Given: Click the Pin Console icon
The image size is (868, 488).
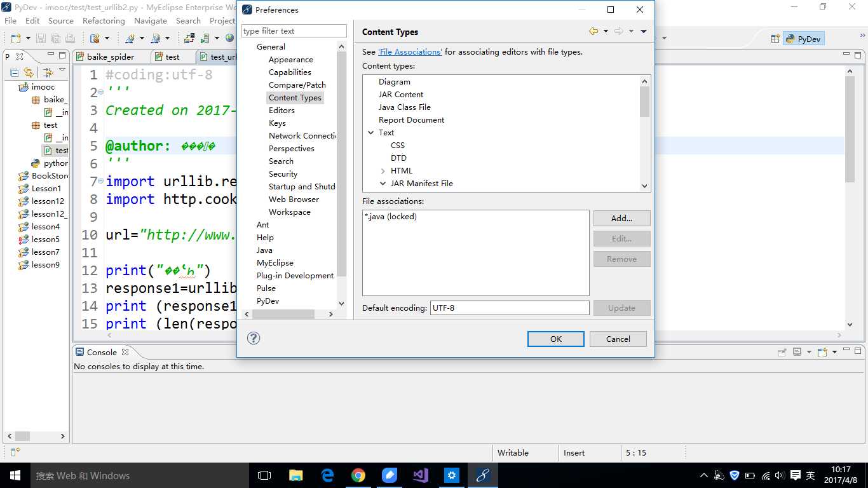Looking at the screenshot, I should [782, 352].
